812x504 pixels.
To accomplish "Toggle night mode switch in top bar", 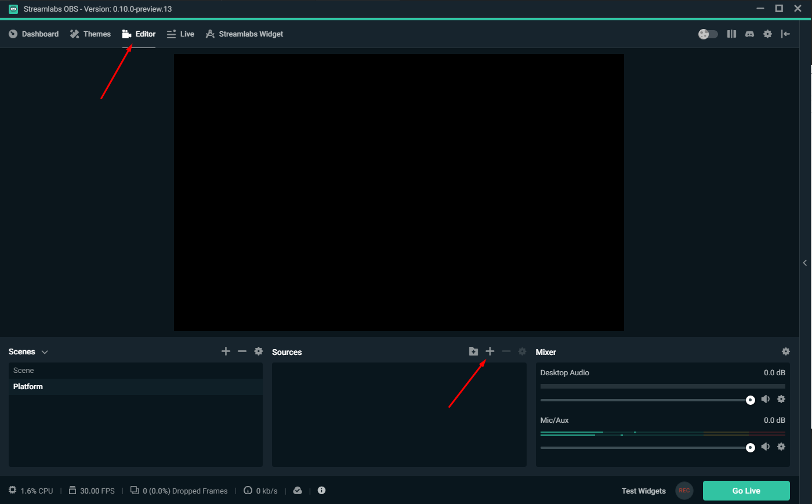I will coord(708,34).
